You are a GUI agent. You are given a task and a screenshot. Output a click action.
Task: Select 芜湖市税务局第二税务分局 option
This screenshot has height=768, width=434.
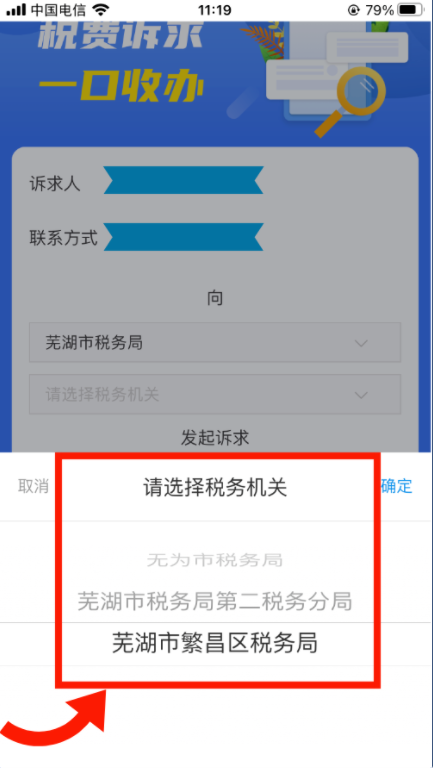click(x=215, y=601)
